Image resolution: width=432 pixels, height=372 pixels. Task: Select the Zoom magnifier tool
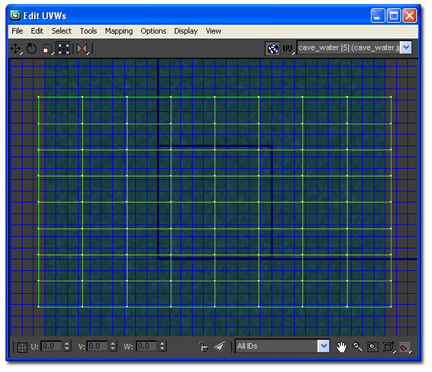point(357,347)
